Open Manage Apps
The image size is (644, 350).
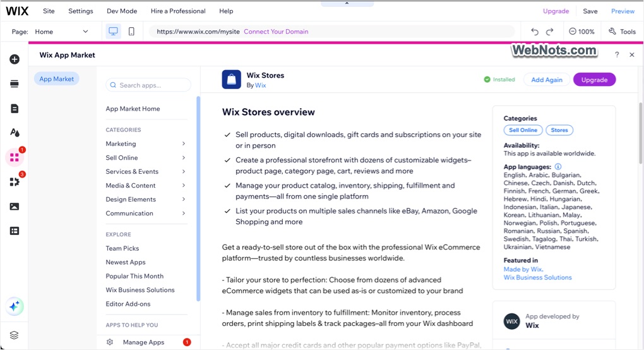click(144, 342)
